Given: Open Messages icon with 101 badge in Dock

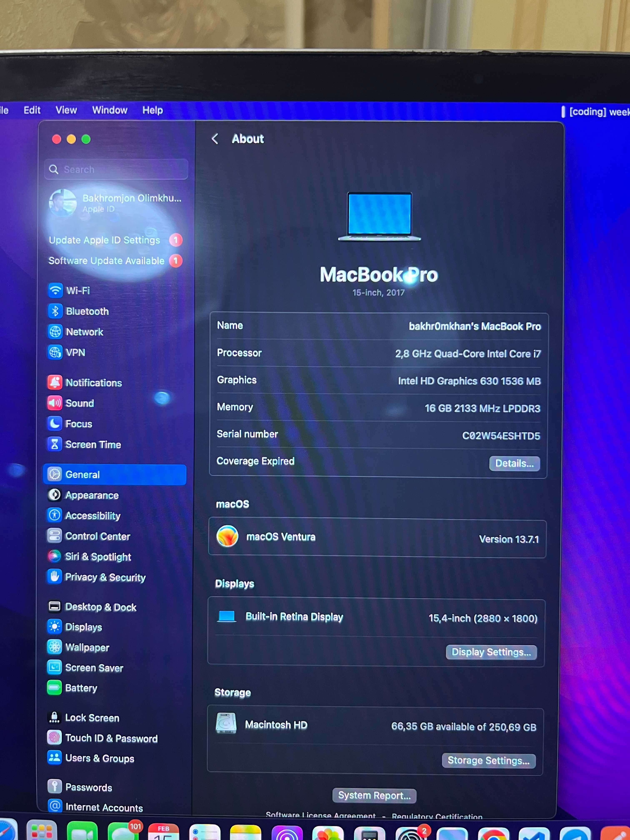Looking at the screenshot, I should click(123, 831).
